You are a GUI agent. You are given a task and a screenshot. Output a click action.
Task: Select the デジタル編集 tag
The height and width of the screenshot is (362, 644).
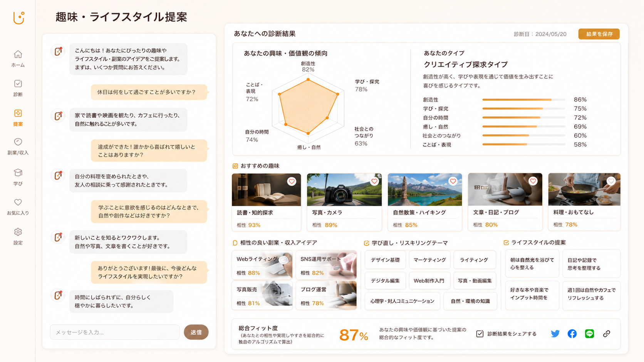tap(385, 280)
